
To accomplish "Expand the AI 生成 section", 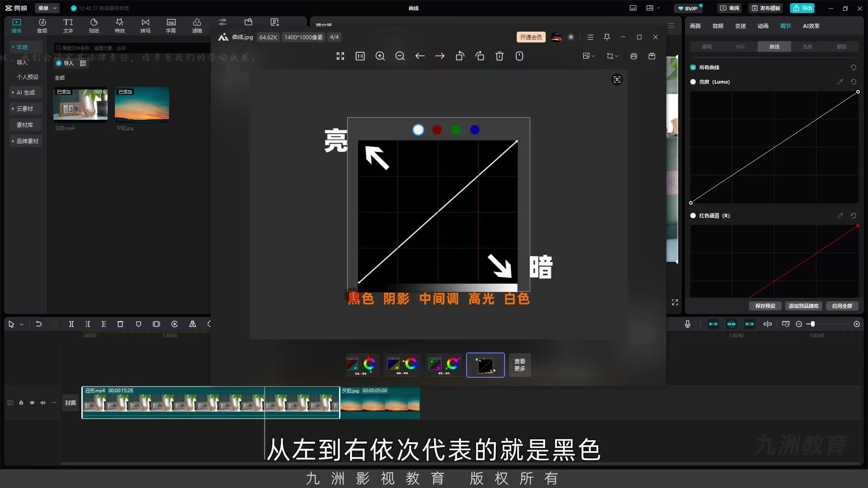I will coord(13,92).
